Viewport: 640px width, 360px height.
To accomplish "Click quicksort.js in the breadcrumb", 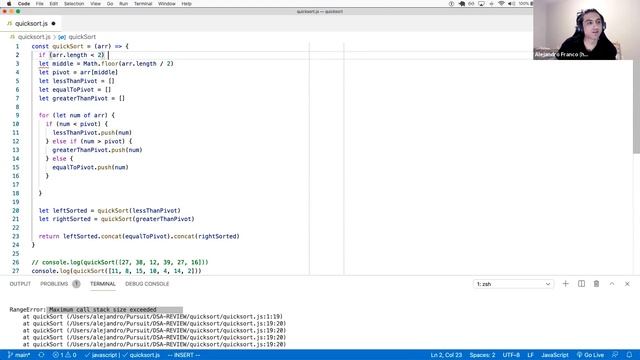I will (x=34, y=37).
